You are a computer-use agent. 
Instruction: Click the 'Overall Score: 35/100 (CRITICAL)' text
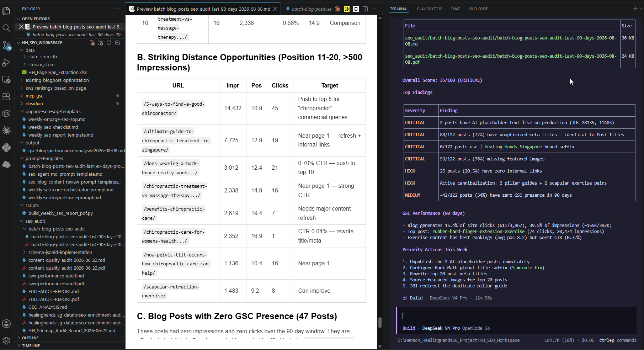pyautogui.click(x=442, y=80)
